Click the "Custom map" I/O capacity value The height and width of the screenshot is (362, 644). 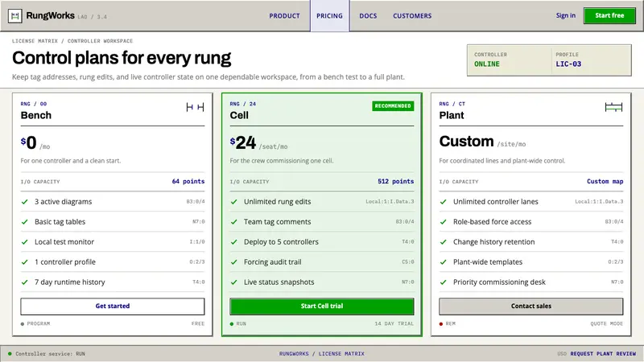605,182
